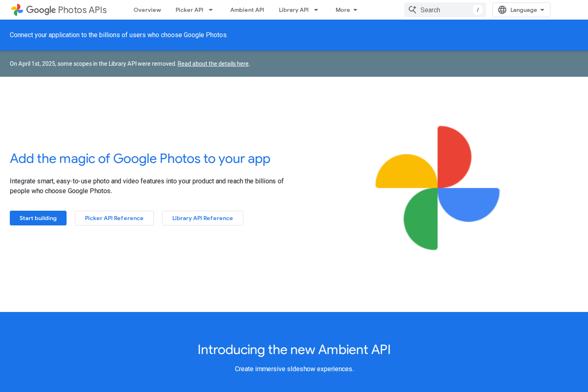This screenshot has width=588, height=392.
Task: Click the '/' keyboard shortcut badge in search
Action: (x=478, y=9)
